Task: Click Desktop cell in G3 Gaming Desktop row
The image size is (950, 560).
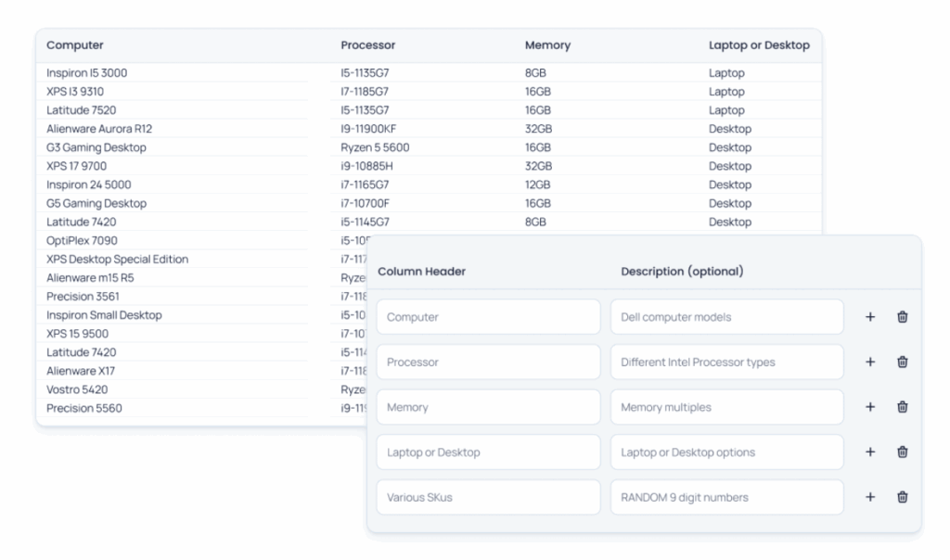Action: (x=730, y=147)
